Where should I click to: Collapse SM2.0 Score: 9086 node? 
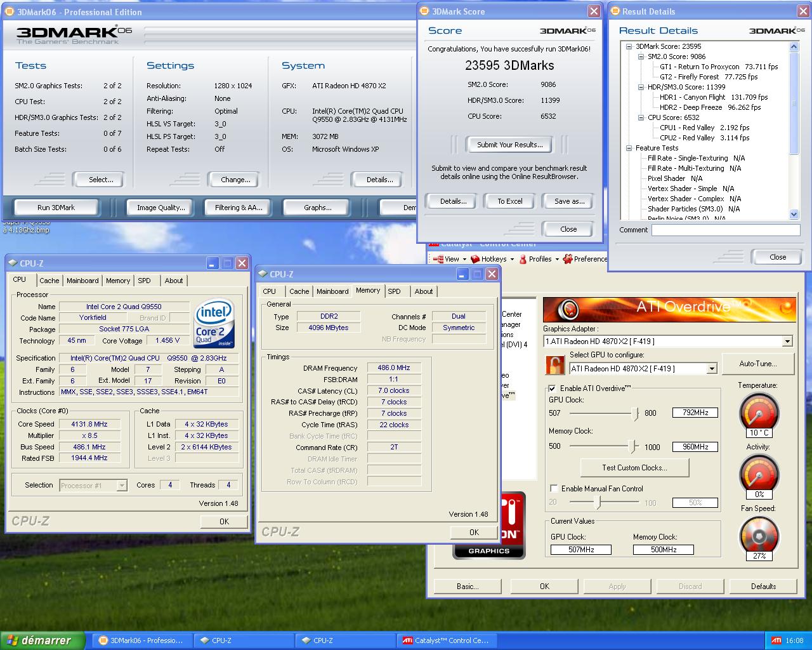(641, 56)
